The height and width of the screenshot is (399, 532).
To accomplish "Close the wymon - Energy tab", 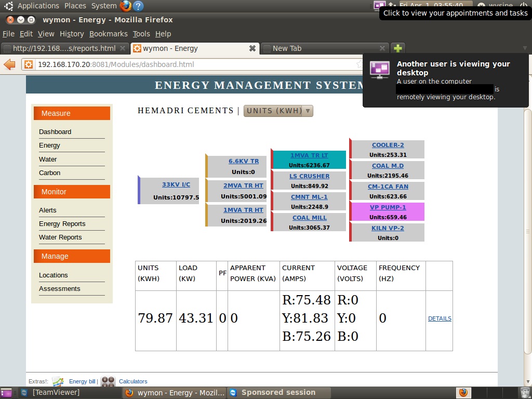I will pos(252,48).
